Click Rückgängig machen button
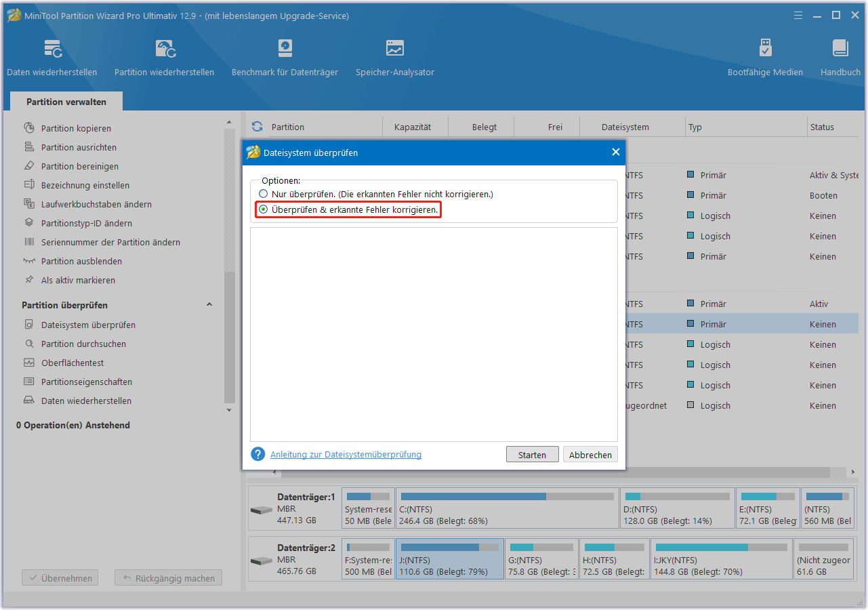 168,578
